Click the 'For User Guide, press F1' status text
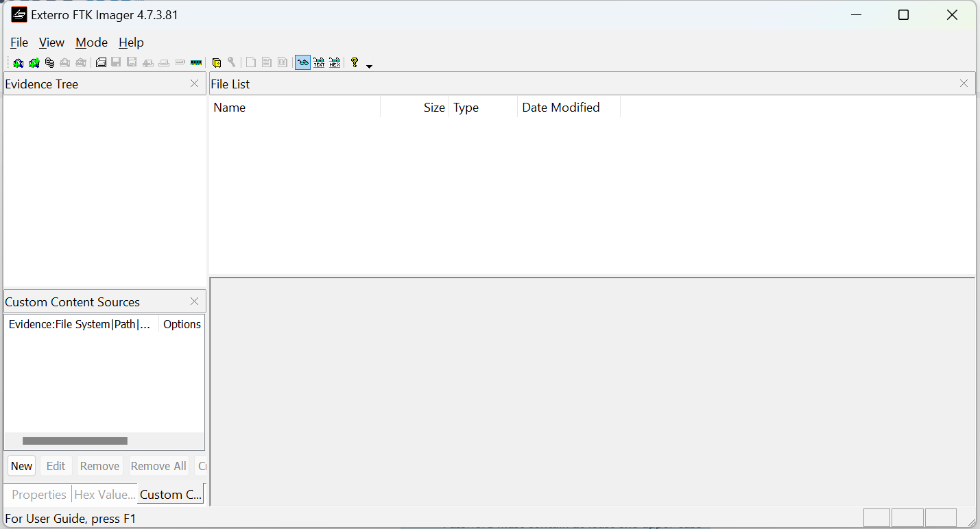980x529 pixels. point(71,519)
